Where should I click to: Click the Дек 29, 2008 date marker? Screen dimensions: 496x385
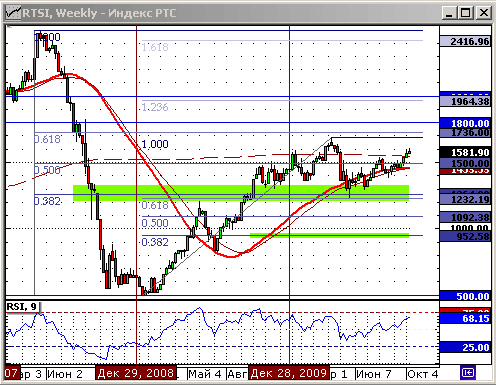136,373
